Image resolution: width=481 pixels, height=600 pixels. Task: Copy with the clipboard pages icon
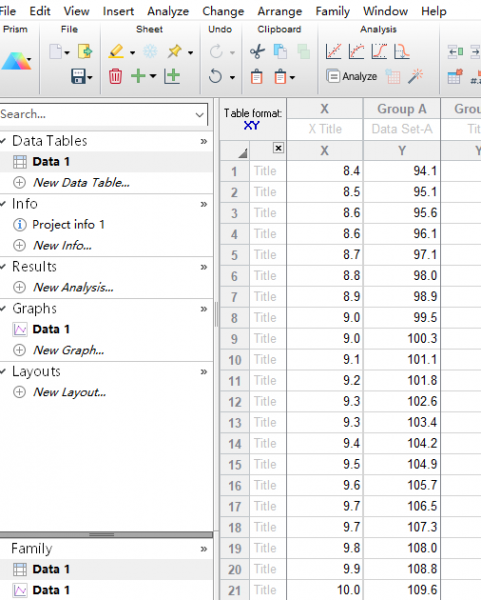point(280,51)
